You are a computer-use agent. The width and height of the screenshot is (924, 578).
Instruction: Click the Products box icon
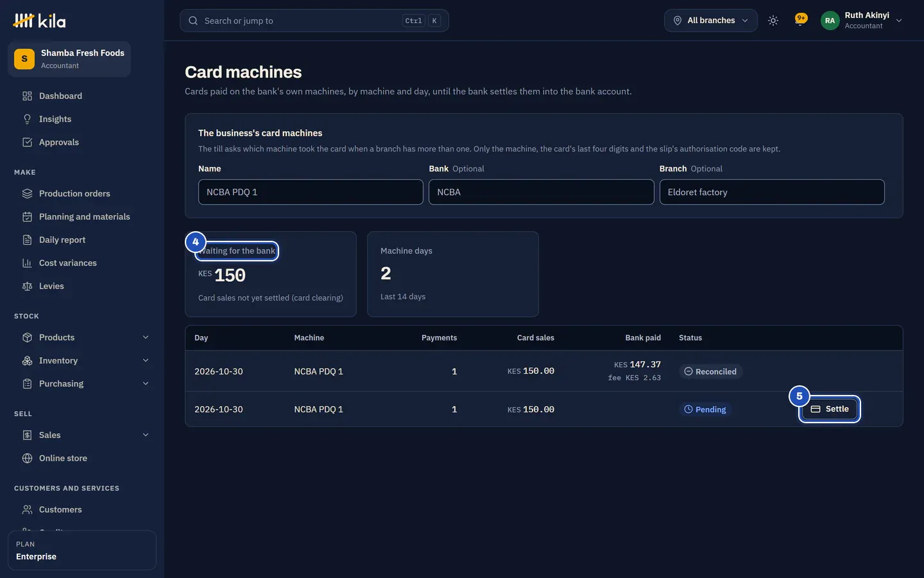[x=27, y=337]
